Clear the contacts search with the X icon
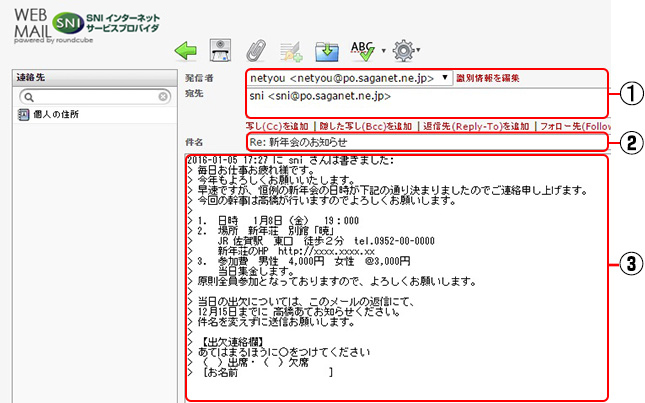Image resolution: width=645 pixels, height=403 pixels. [163, 97]
